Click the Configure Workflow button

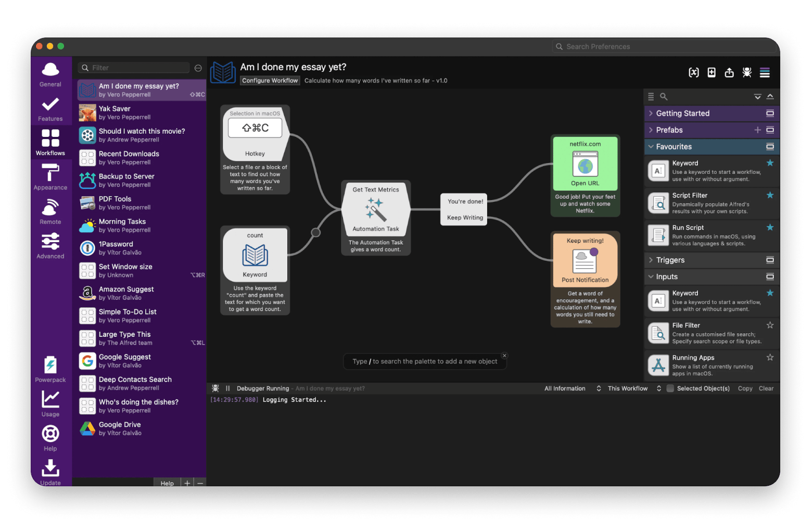coord(270,81)
